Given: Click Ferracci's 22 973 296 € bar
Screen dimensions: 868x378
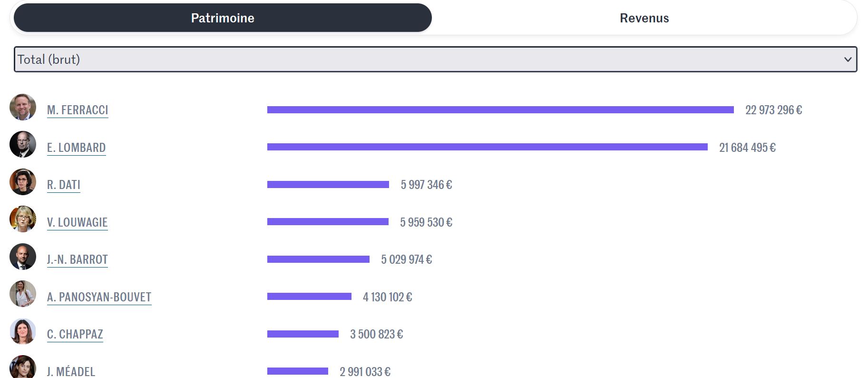Looking at the screenshot, I should [500, 110].
